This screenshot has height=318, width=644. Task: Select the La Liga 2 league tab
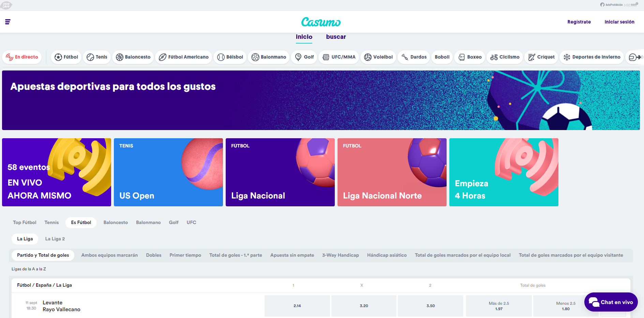point(55,239)
